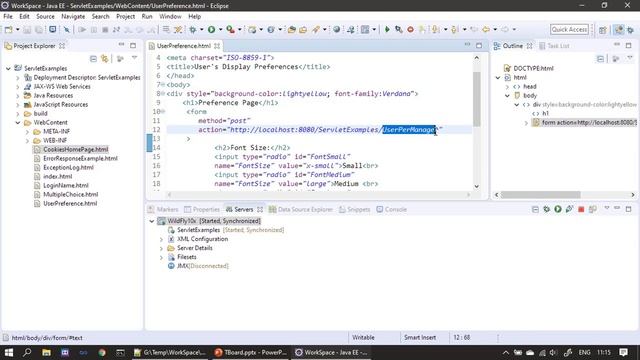
Task: Click the Quick Access search field
Action: click(x=569, y=29)
